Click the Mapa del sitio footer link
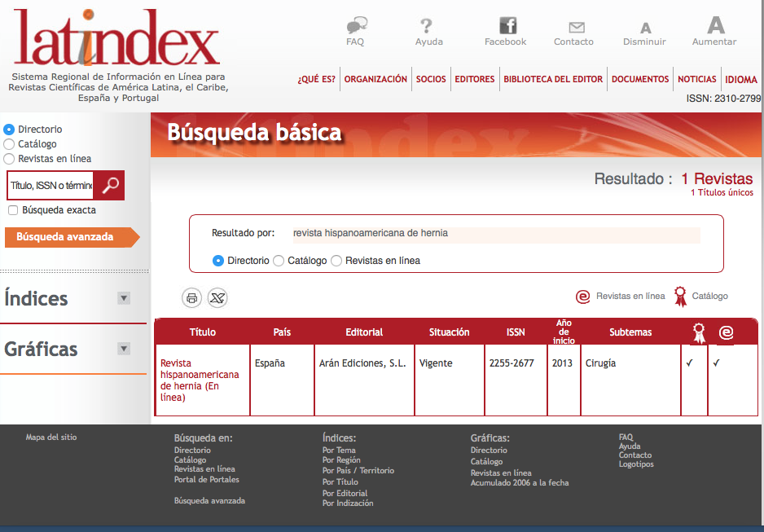Viewport: 764px width, 532px height. click(x=51, y=437)
